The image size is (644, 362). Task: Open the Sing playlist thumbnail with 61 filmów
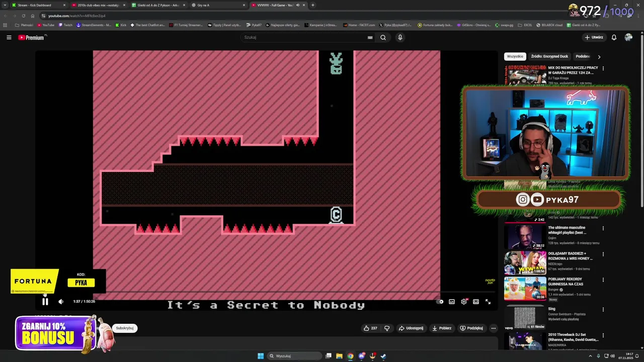tap(525, 318)
